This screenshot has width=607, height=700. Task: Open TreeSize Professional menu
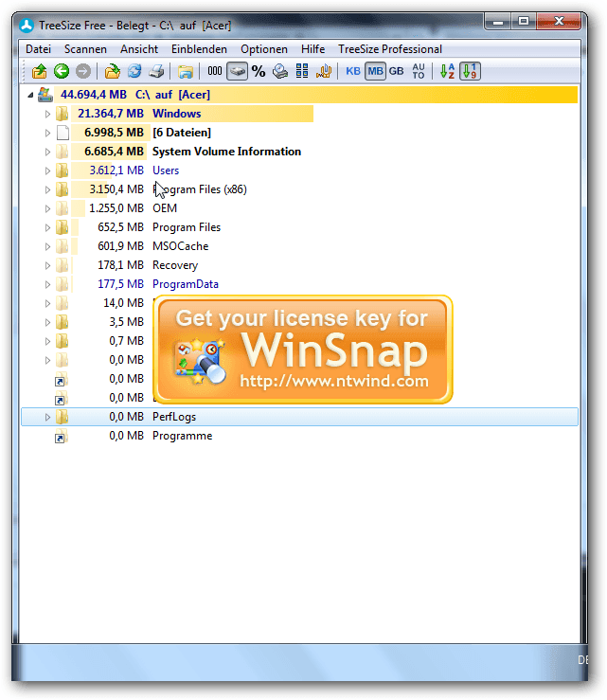(x=390, y=49)
